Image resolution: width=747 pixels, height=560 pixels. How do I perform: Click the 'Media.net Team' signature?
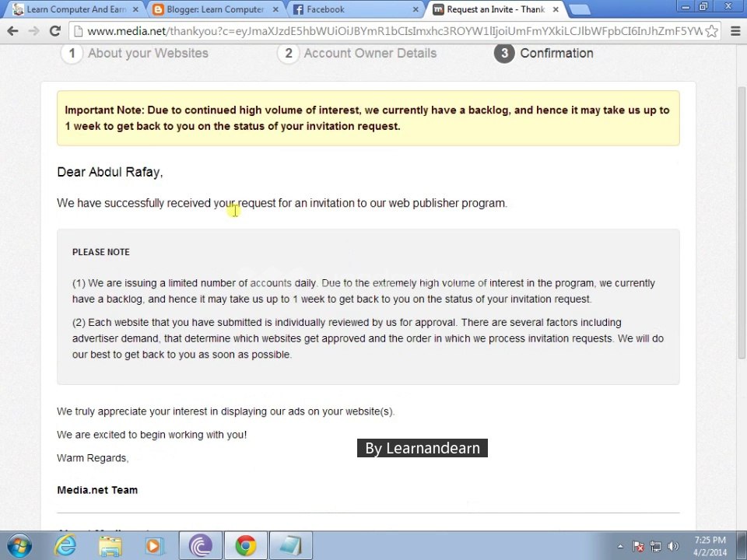97,490
